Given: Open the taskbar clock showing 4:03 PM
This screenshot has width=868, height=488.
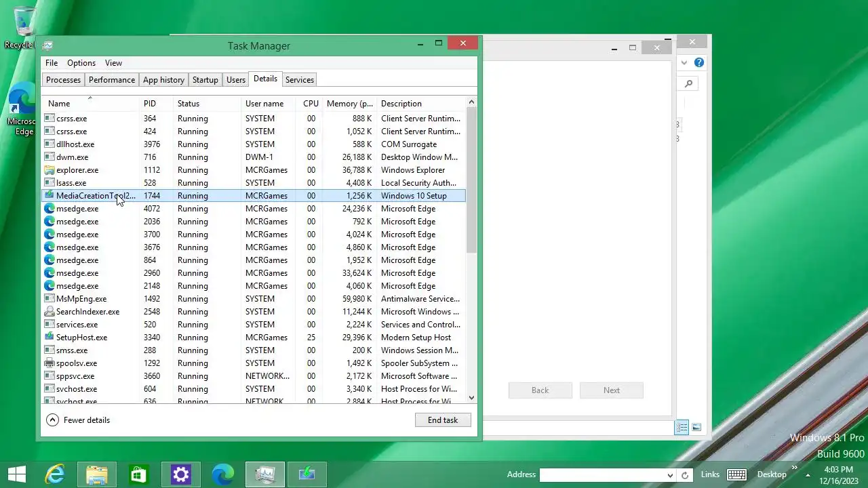Looking at the screenshot, I should point(839,474).
